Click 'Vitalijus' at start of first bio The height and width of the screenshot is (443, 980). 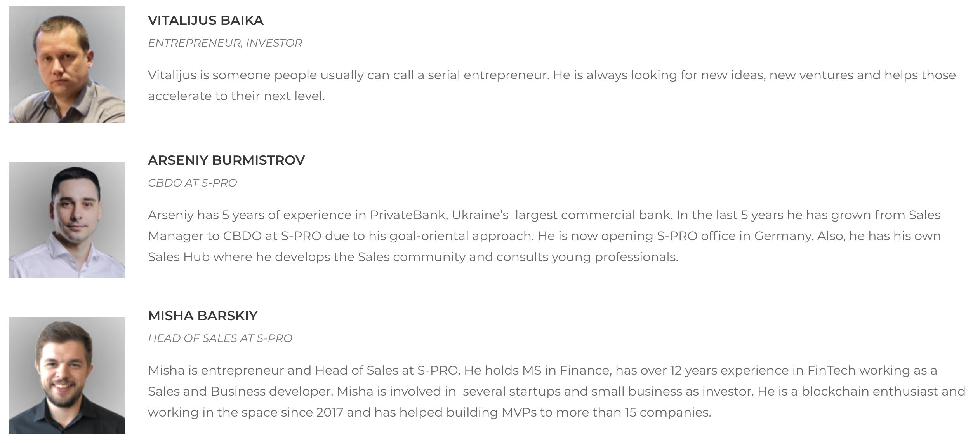(x=172, y=75)
